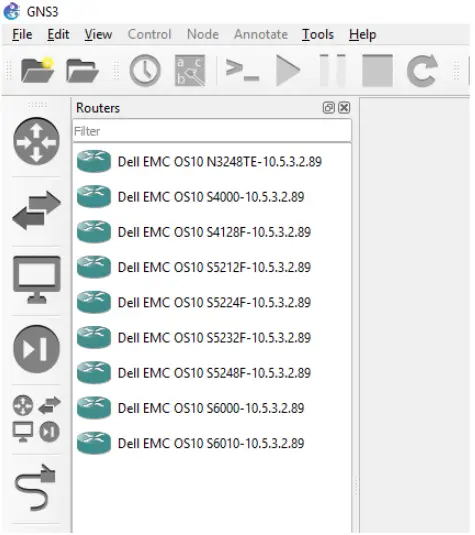475x535 pixels.
Task: Open the snapshot manager clock icon
Action: click(145, 71)
